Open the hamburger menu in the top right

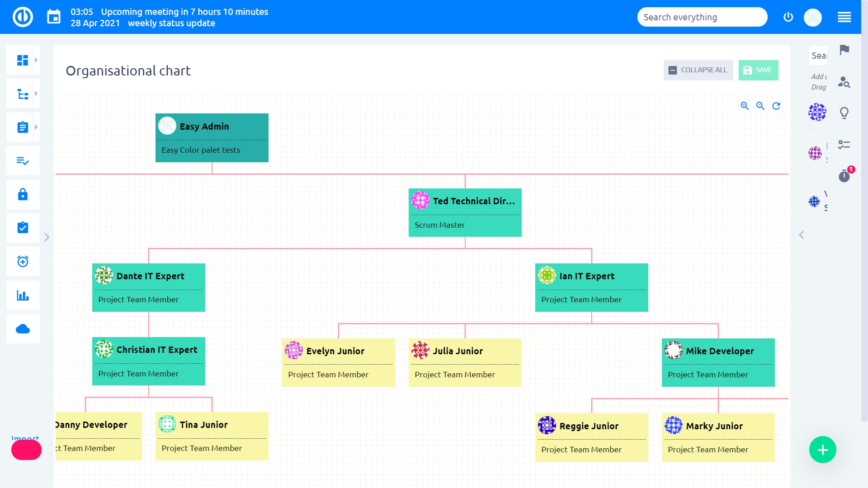(844, 17)
